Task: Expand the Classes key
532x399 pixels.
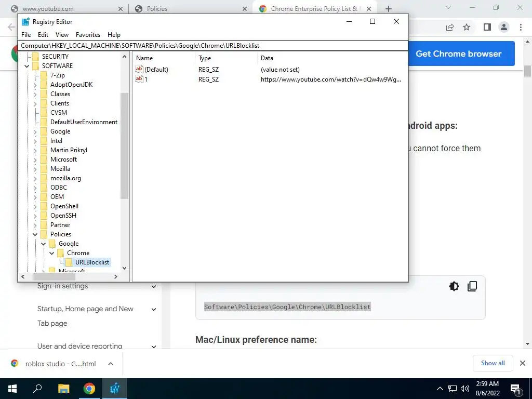Action: 35,94
